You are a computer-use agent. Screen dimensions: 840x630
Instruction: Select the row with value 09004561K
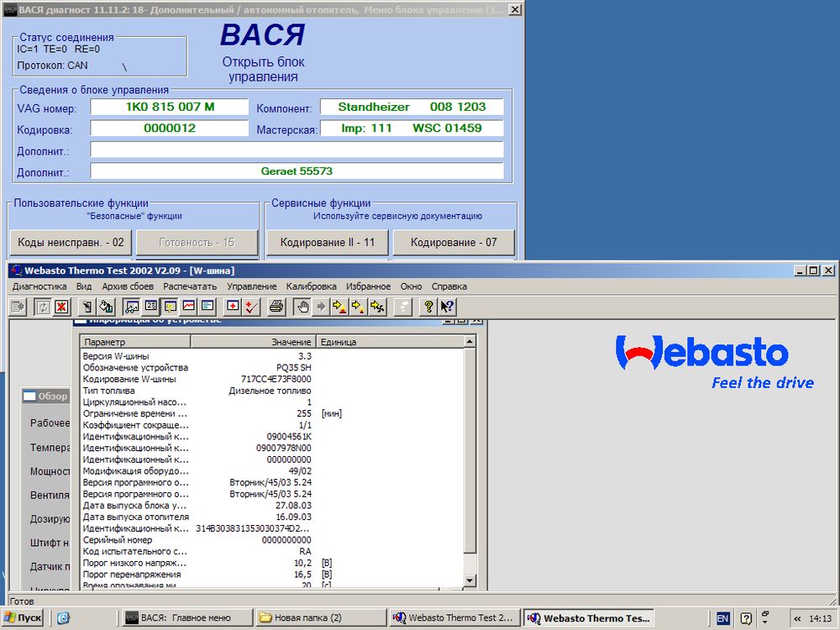271,437
